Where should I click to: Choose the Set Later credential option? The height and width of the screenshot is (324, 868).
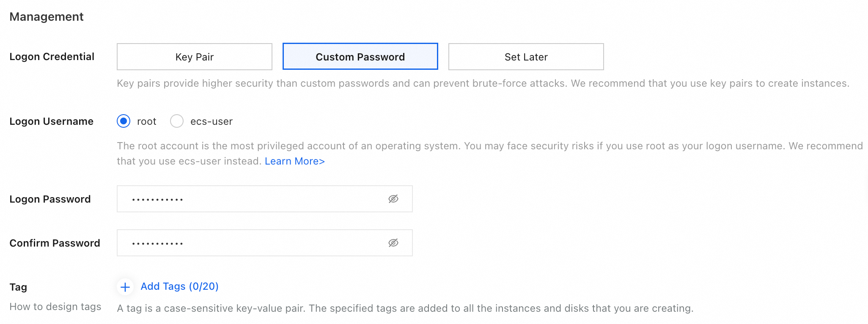click(526, 57)
